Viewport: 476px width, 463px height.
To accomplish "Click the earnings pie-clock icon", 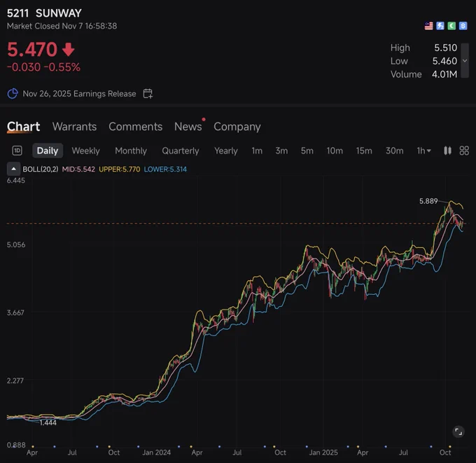I will [13, 94].
